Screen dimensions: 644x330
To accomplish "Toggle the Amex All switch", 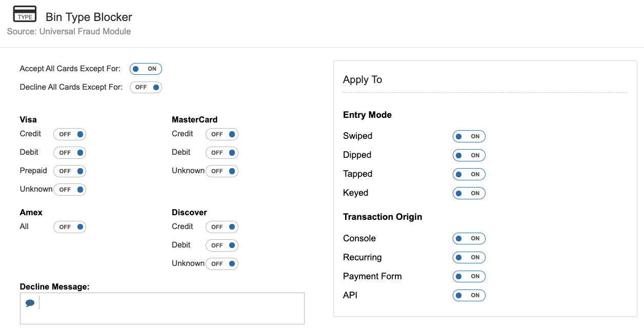I will point(70,227).
